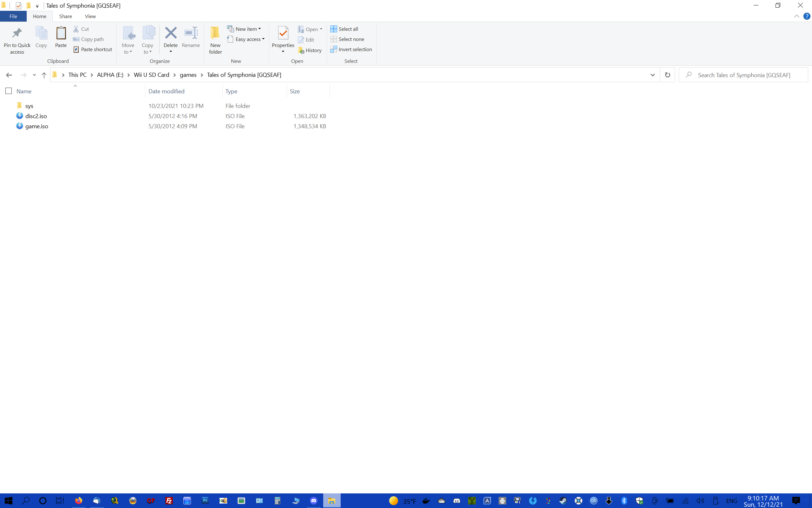Open the Delete options dropdown arrow
The width and height of the screenshot is (812, 508).
coord(170,51)
